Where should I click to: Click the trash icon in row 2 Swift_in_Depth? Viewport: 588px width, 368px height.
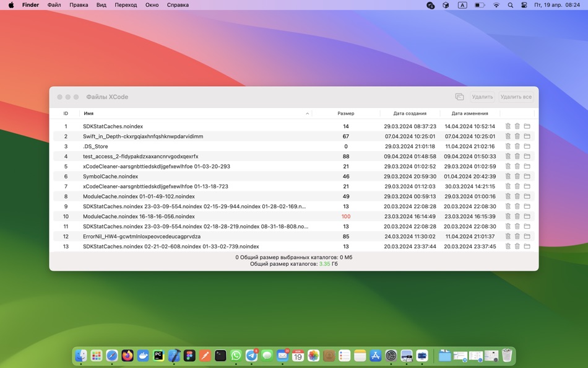click(517, 136)
